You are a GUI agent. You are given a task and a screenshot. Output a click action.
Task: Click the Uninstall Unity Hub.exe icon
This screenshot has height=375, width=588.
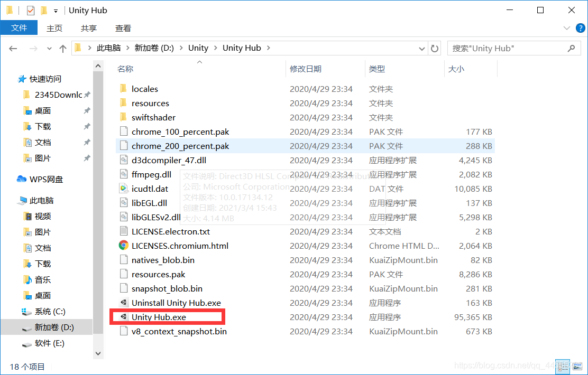point(123,303)
